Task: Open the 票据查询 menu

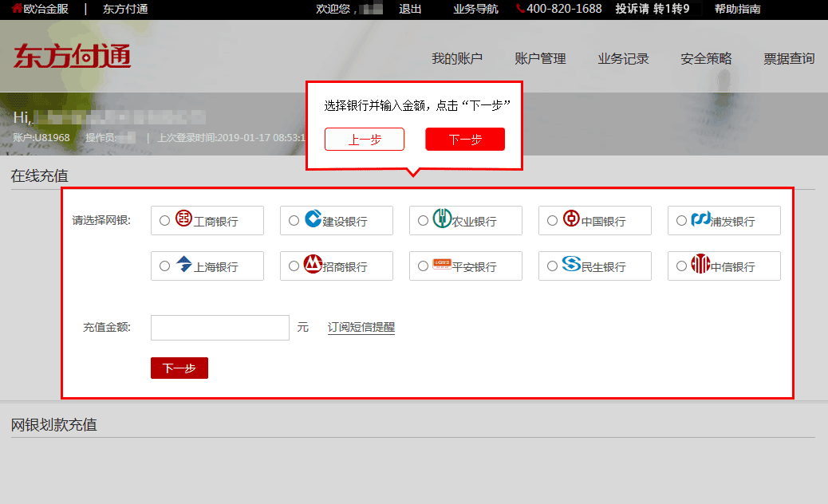Action: (789, 58)
